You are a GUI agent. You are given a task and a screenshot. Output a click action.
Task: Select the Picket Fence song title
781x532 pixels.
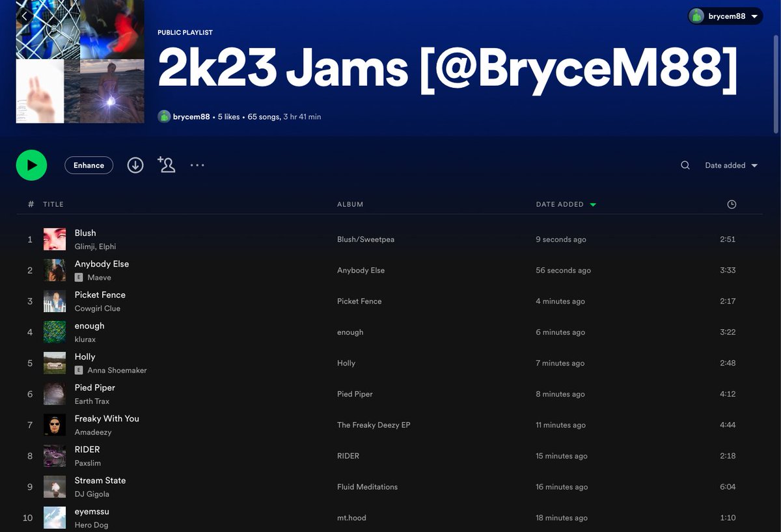click(x=100, y=295)
